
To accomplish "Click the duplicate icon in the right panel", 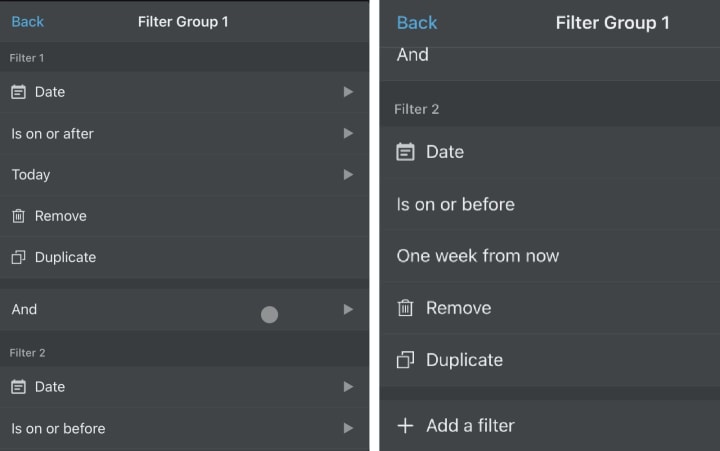I will click(405, 360).
